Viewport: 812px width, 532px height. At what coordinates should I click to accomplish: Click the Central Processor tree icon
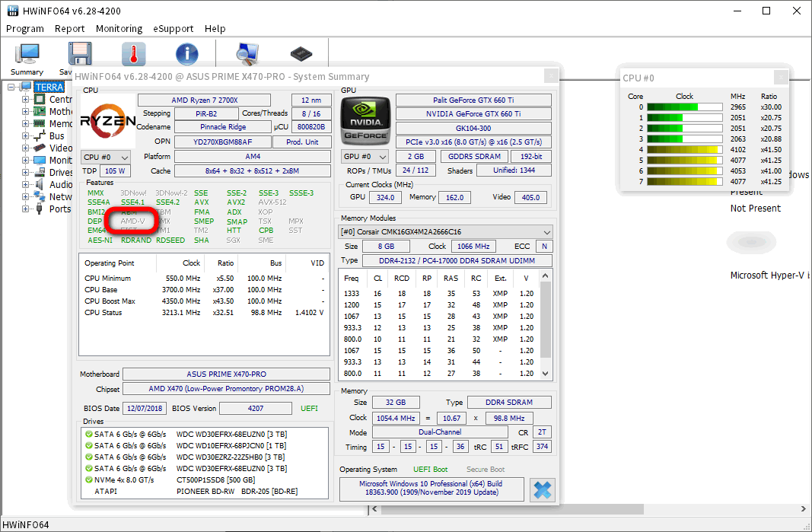tap(40, 99)
